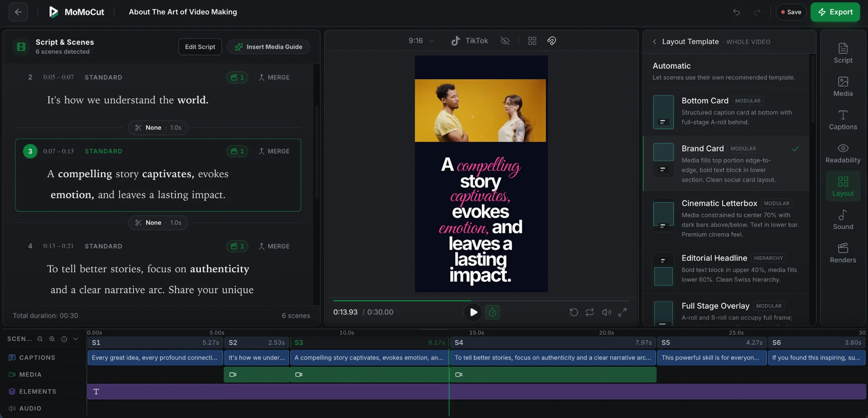
Task: Merge scene 2 with the MERGE button
Action: point(274,77)
